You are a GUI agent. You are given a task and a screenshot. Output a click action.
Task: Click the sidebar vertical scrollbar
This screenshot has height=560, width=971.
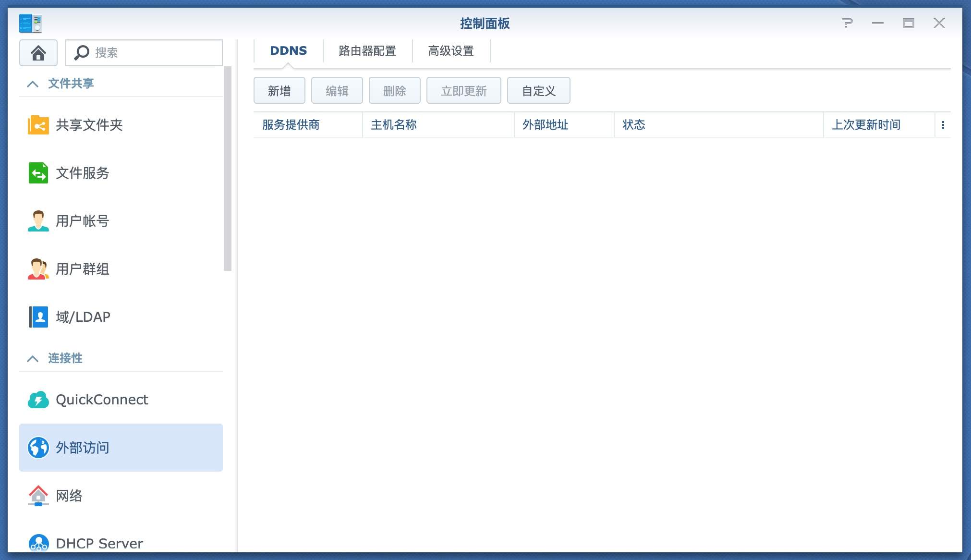coord(228,168)
